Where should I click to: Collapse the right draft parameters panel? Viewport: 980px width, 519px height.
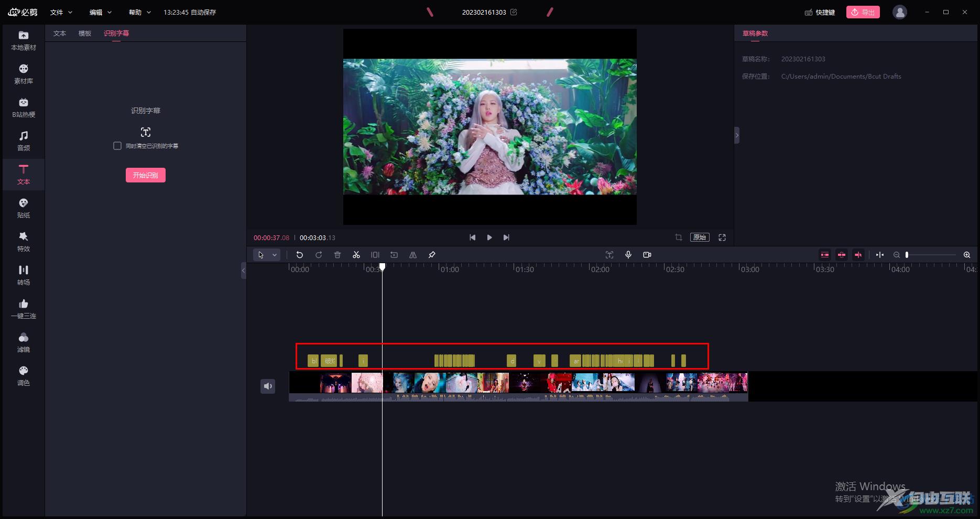point(737,135)
